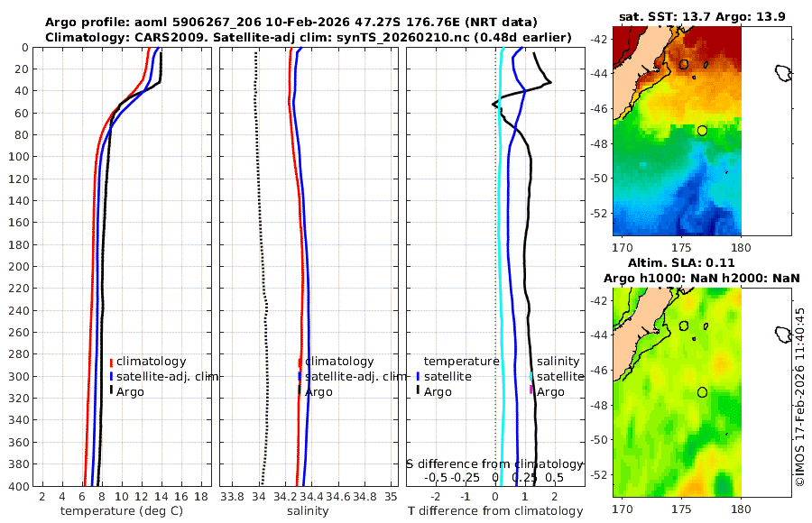Click the 200 depth tick label
This screenshot has height=523, width=812.
[18, 266]
